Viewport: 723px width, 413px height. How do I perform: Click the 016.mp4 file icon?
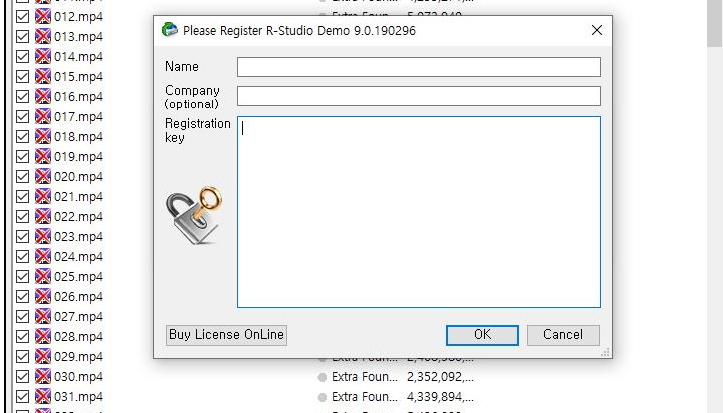(43, 97)
